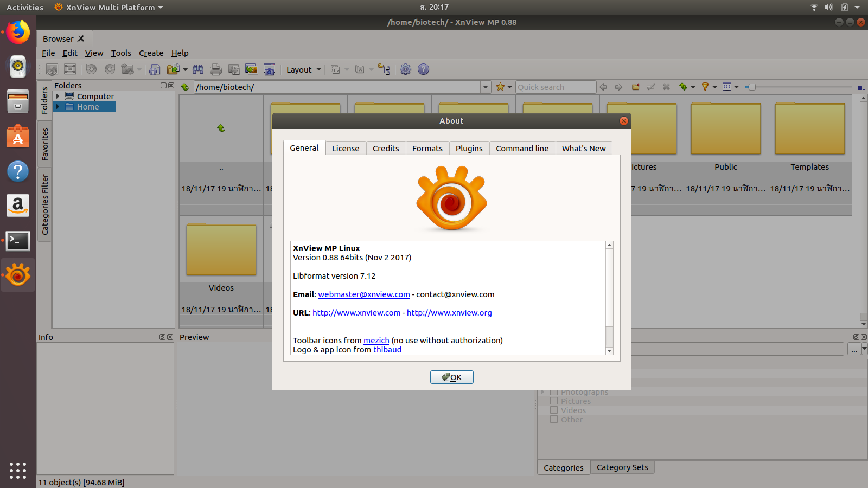Image resolution: width=868 pixels, height=488 pixels.
Task: Click the navigate back arrow near Quick search
Action: (x=603, y=87)
